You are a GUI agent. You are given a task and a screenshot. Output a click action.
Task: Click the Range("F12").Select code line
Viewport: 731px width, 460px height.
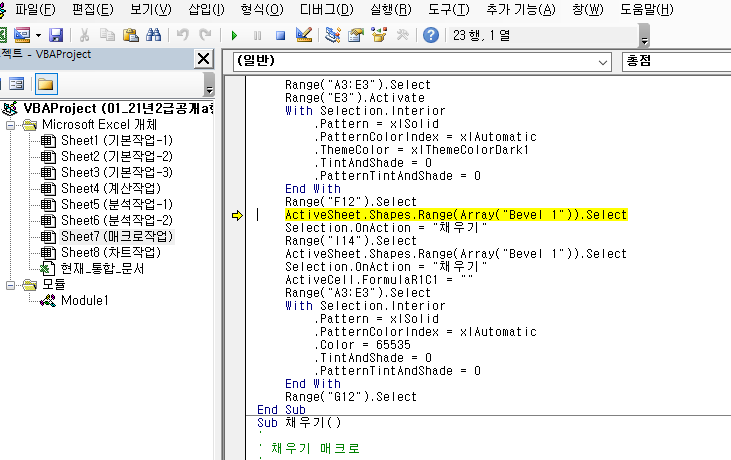tap(351, 202)
